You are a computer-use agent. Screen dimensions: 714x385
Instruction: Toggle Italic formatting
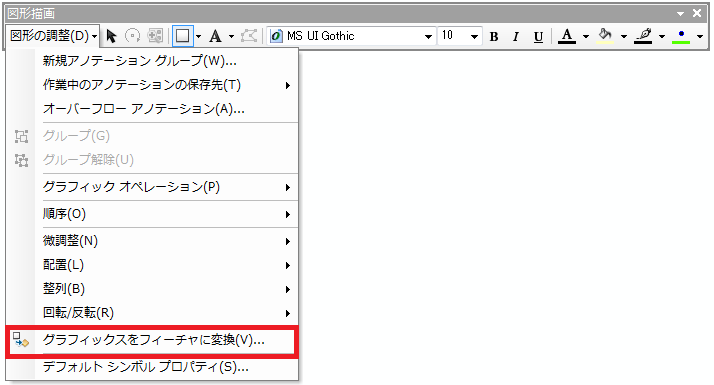pos(515,36)
